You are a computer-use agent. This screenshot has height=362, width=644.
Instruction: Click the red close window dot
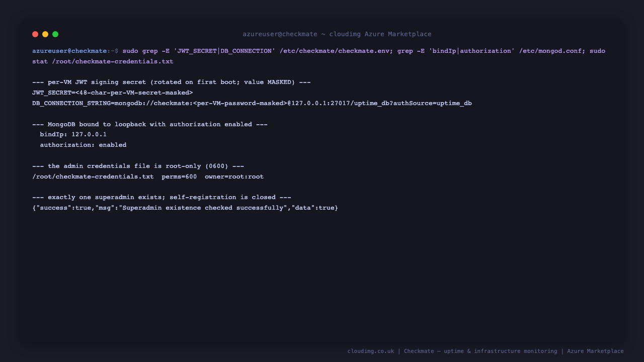click(35, 34)
